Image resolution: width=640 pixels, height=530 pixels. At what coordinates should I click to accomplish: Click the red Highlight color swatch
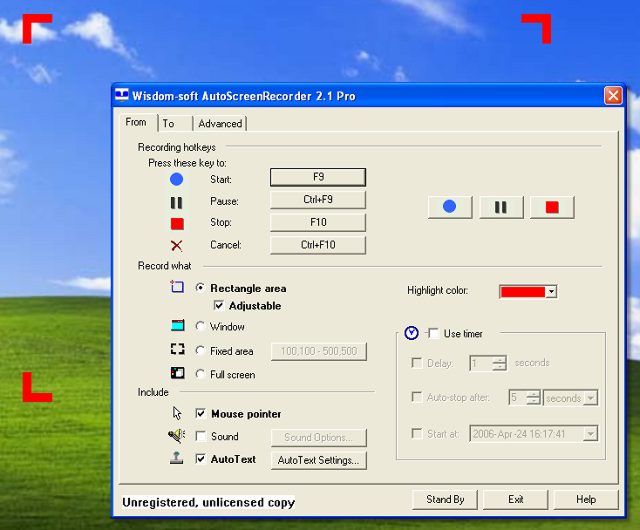click(522, 292)
